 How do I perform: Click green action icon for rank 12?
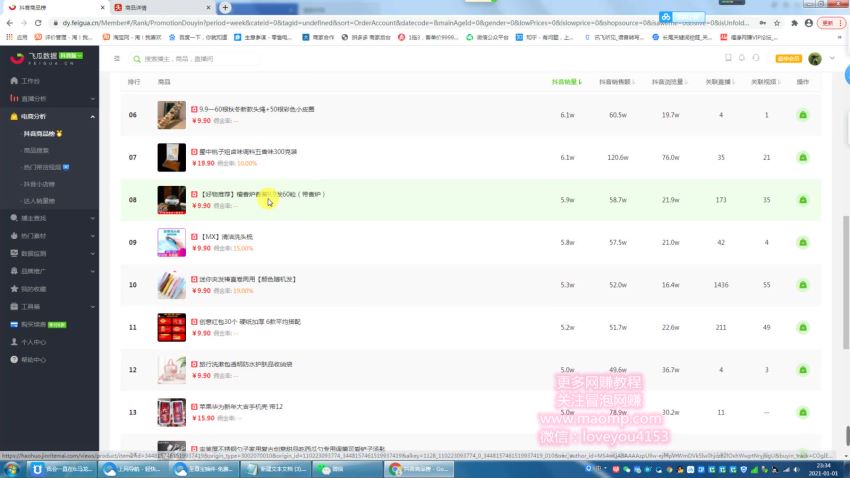coord(803,370)
